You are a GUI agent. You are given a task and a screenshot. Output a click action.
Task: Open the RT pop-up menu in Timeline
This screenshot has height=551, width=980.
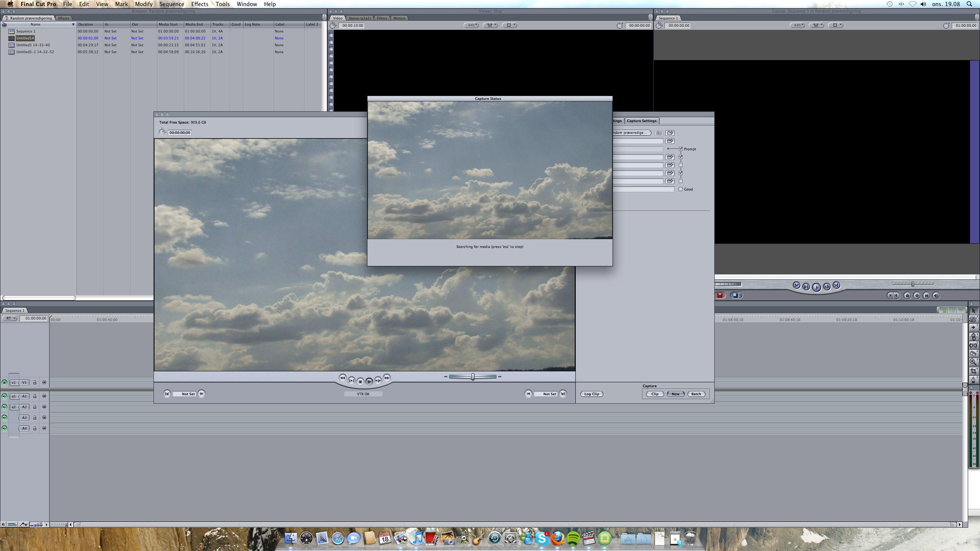(10, 318)
